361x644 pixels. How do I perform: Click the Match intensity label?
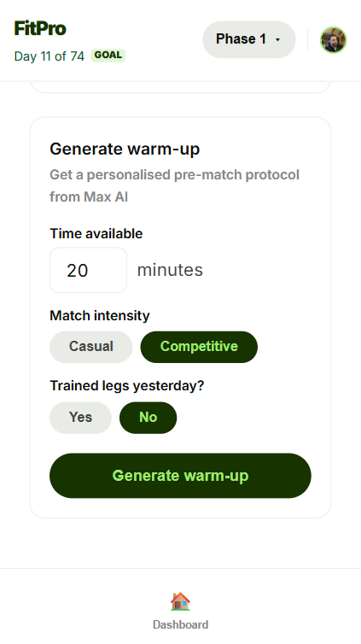(100, 315)
